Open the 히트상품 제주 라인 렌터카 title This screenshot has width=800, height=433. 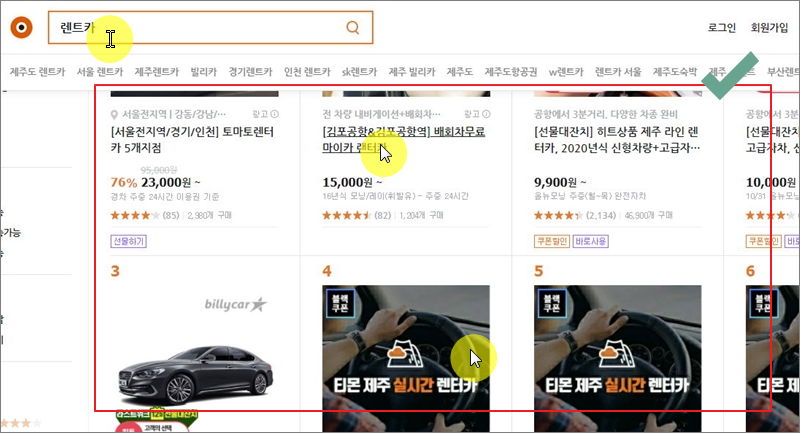point(616,140)
